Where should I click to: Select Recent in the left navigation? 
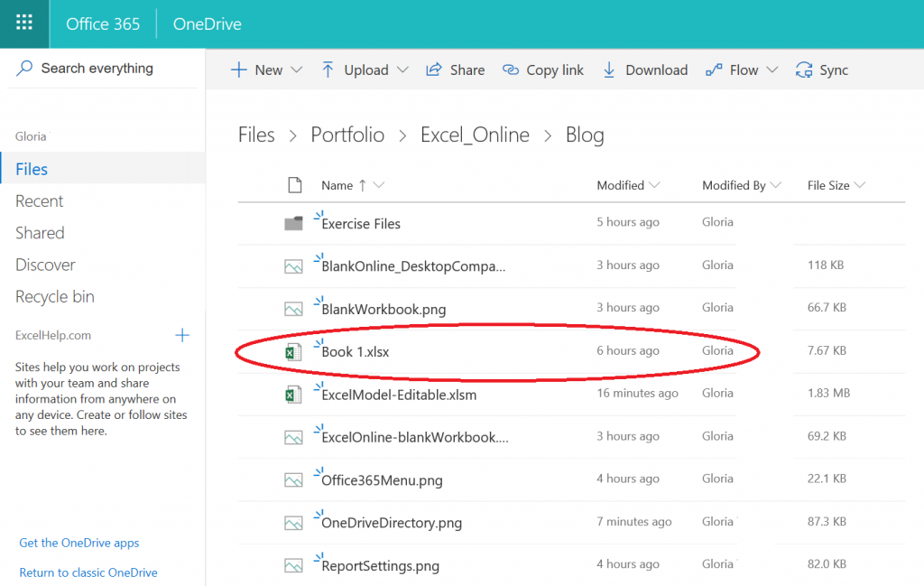(40, 201)
